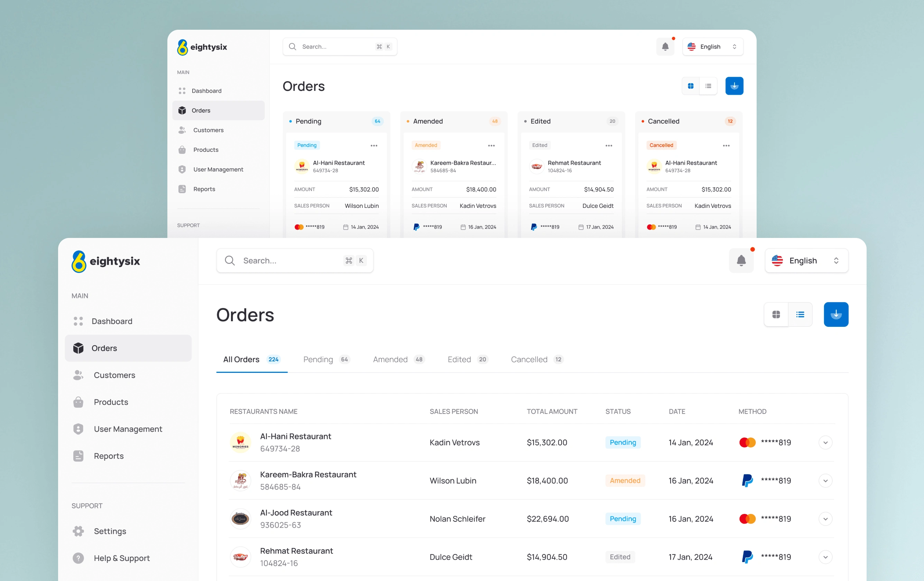Select the Pending tab with 64 orders

[326, 360]
